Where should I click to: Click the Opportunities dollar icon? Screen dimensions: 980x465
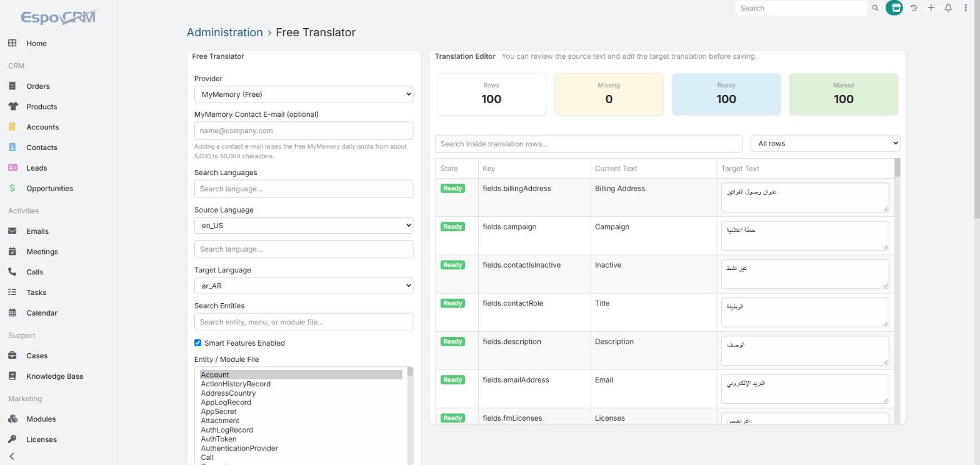pos(12,188)
